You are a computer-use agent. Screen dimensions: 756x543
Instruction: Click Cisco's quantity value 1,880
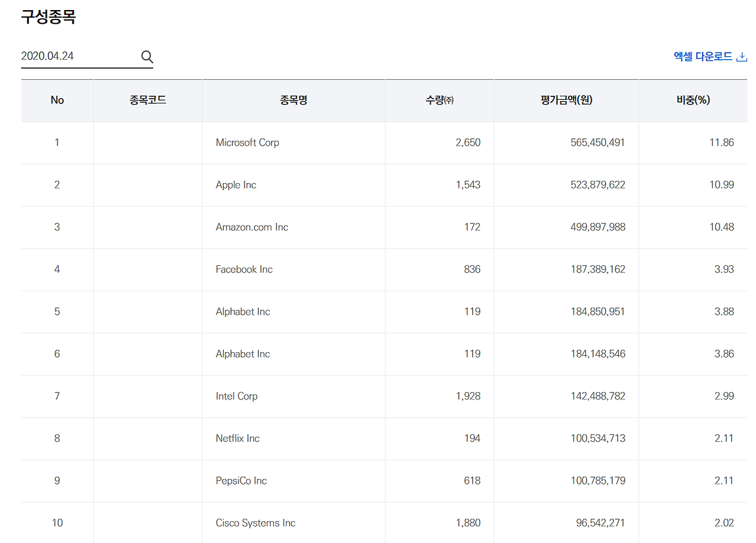[468, 523]
